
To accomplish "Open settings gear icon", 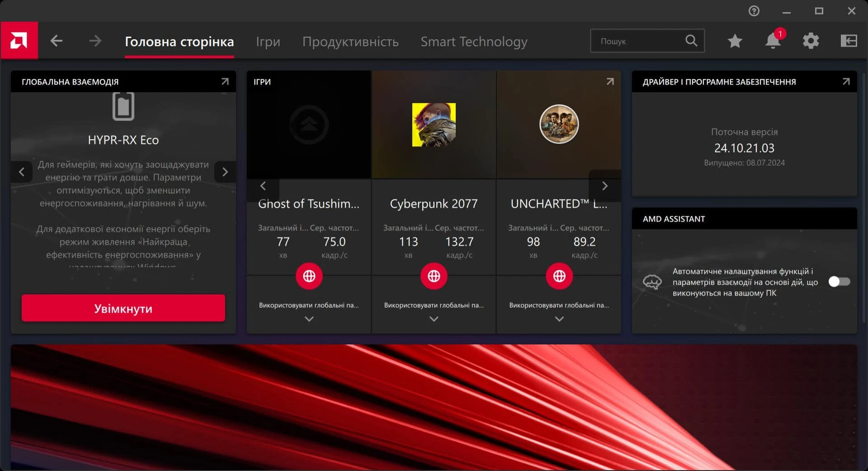I will pos(811,41).
